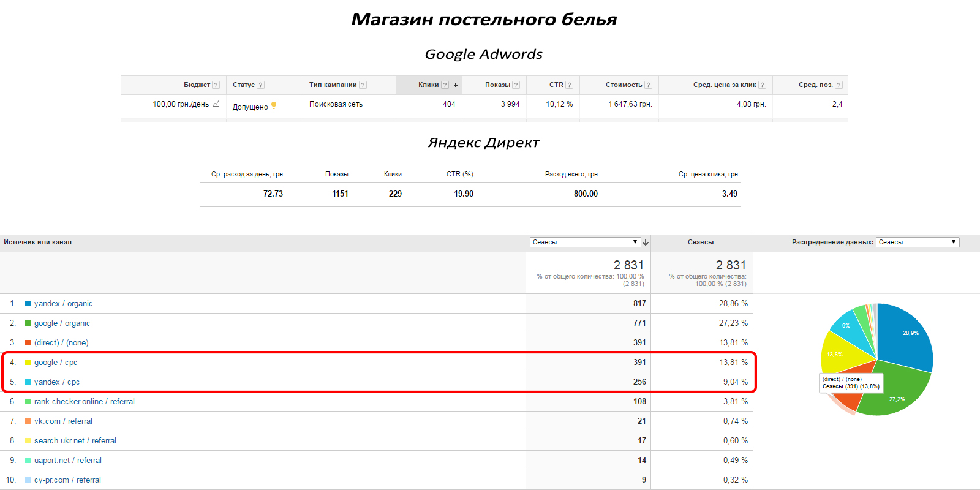Click 256 sessions value
The image size is (980, 490).
639,382
